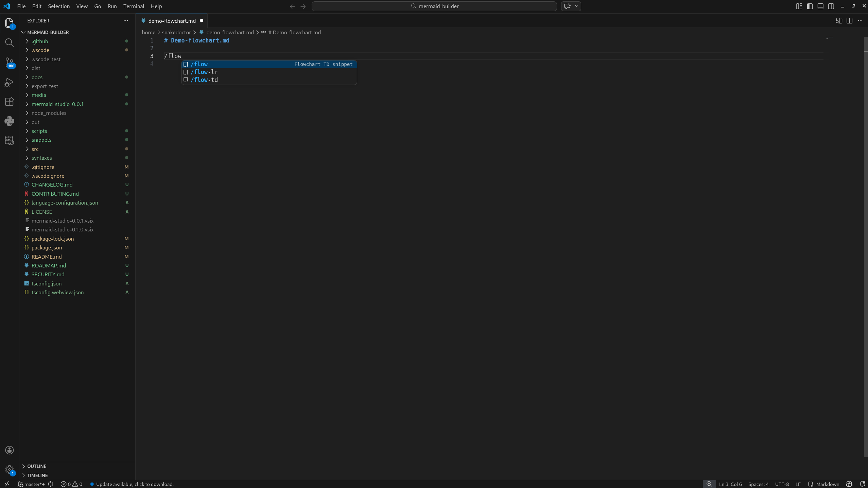The width and height of the screenshot is (868, 488).
Task: Open the Accounts icon near bottom of activity bar
Action: click(9, 450)
